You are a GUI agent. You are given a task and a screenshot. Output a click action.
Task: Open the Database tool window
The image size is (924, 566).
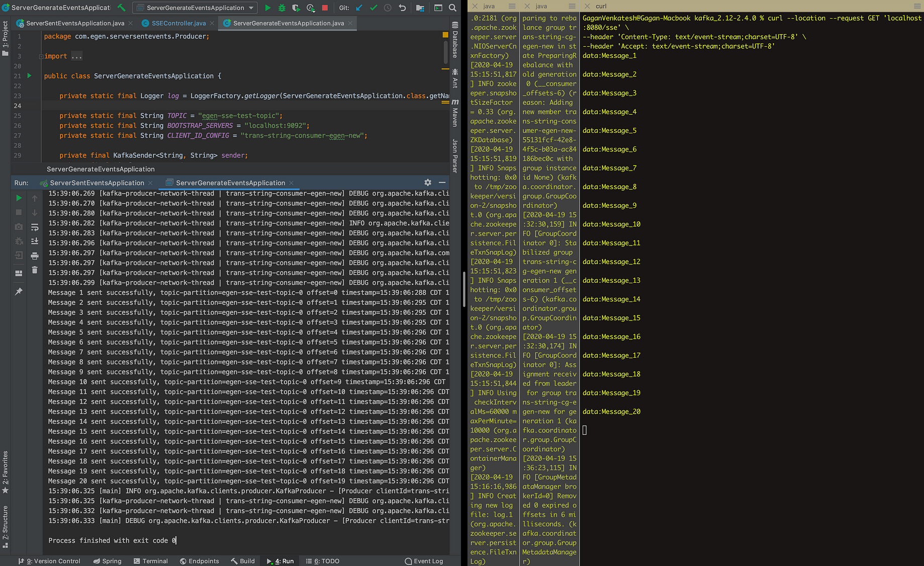coord(455,40)
